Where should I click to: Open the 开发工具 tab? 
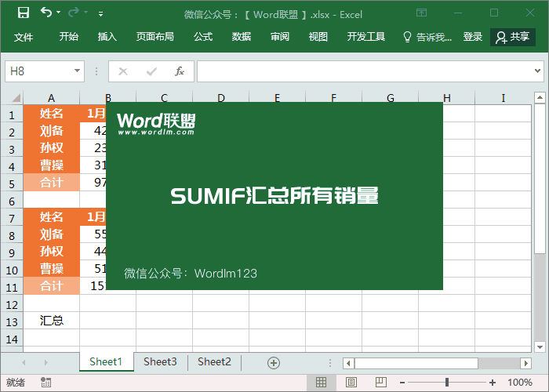[x=366, y=36]
